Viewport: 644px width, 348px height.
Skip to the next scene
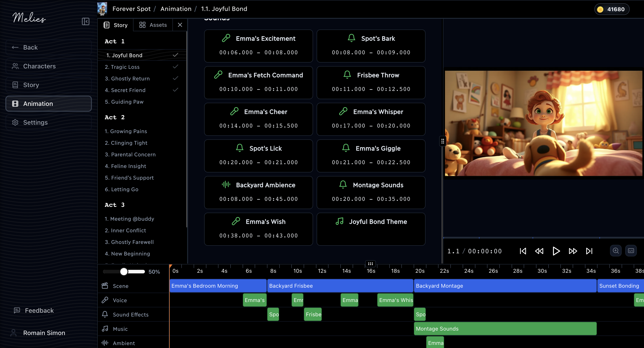[589, 251]
